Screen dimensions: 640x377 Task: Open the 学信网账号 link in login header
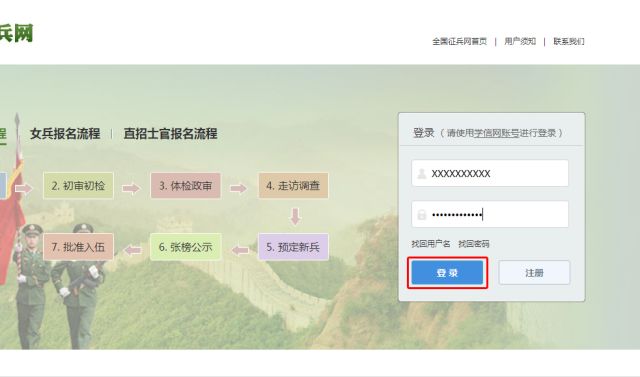click(496, 133)
